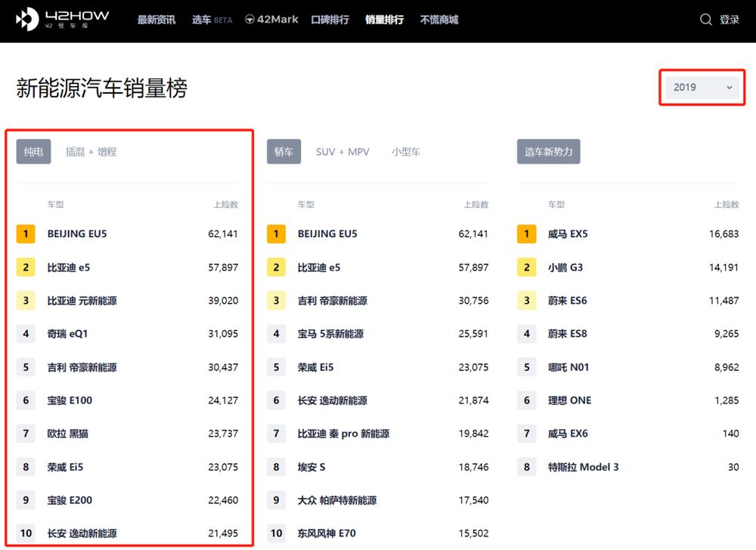
Task: Open the search magnifier icon
Action: tap(705, 20)
